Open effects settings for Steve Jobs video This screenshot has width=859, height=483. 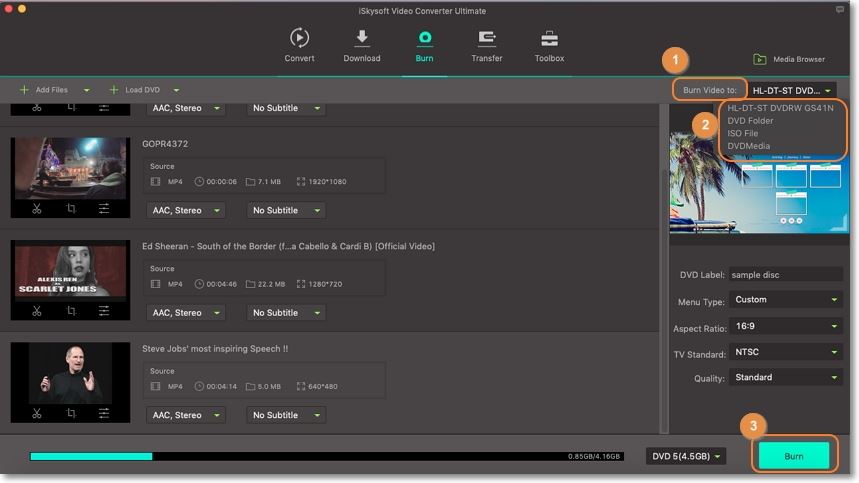(104, 413)
